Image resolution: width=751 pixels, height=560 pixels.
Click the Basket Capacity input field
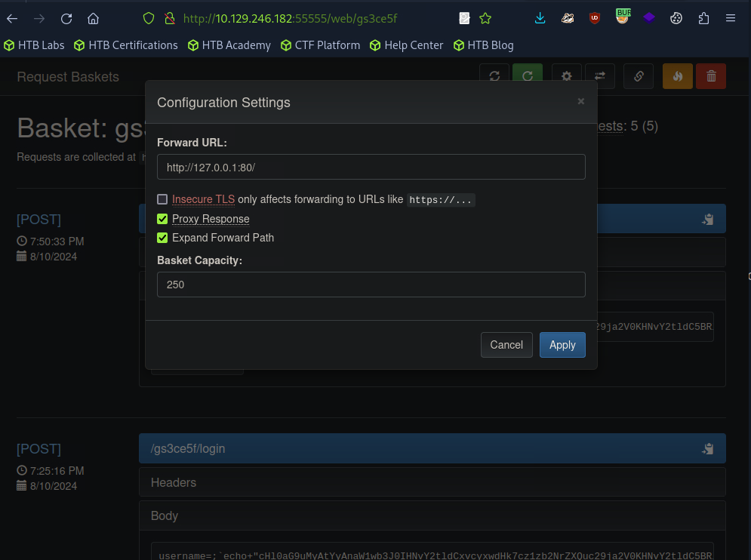coord(371,285)
